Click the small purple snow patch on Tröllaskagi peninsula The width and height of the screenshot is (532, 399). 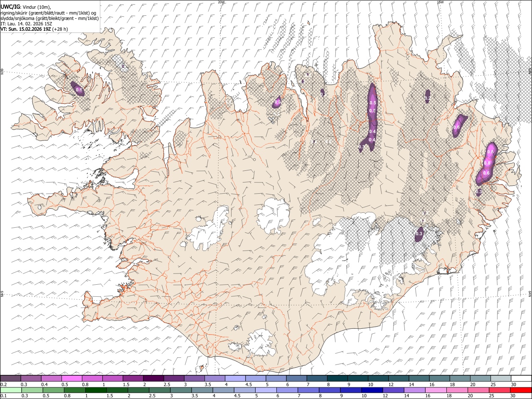(x=277, y=102)
